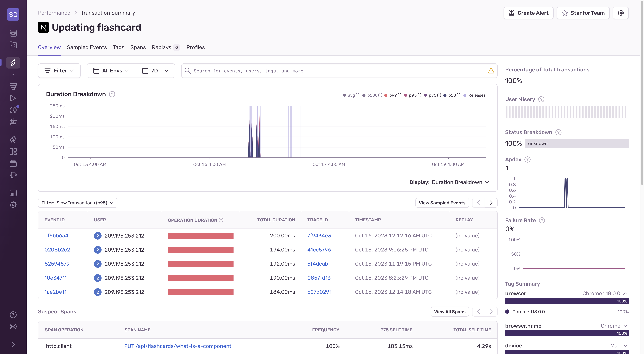
Task: Collapse the browser tag Chrome 118.0.0 section
Action: pos(625,293)
